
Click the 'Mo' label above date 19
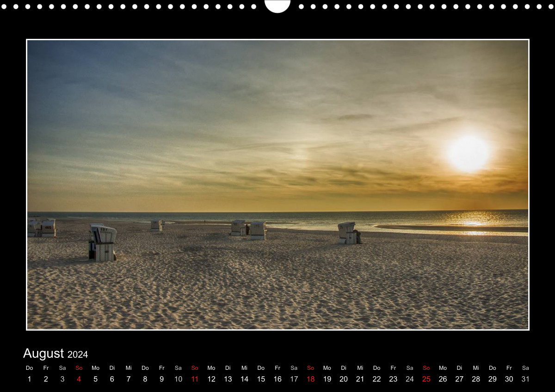coord(327,368)
